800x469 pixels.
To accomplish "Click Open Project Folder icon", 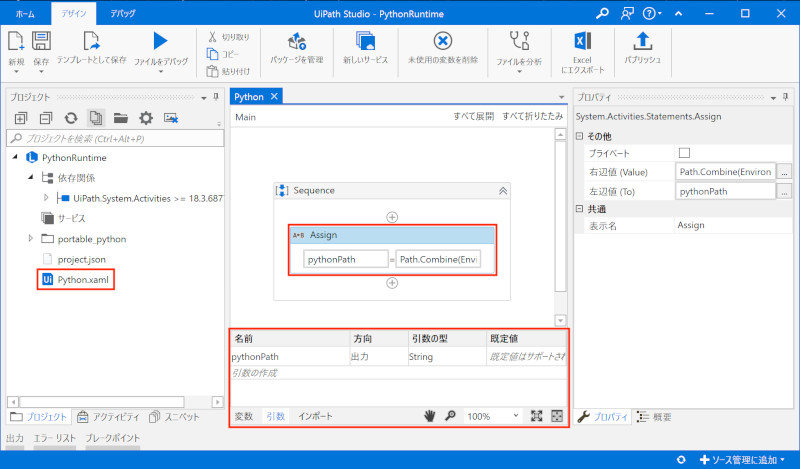I will click(x=121, y=118).
